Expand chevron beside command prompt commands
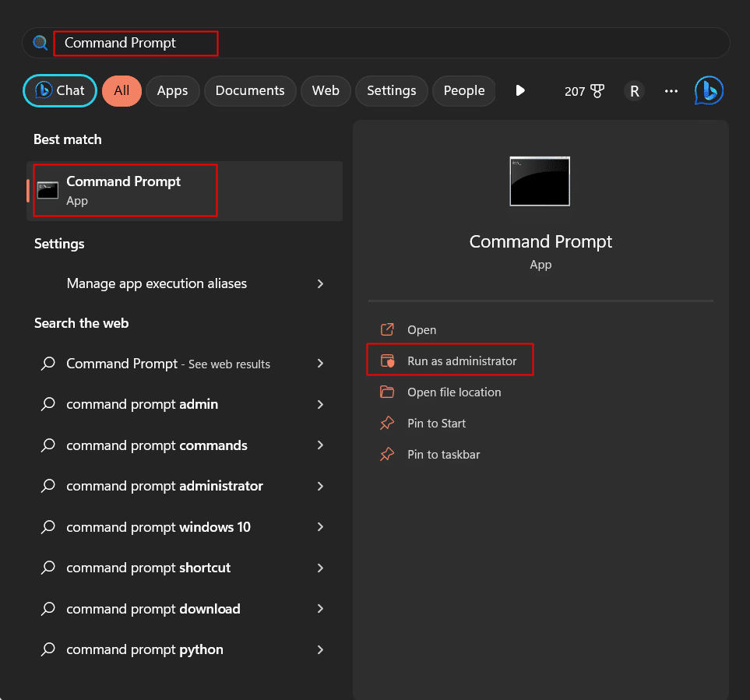Screen dimensions: 750x700 [x=320, y=445]
